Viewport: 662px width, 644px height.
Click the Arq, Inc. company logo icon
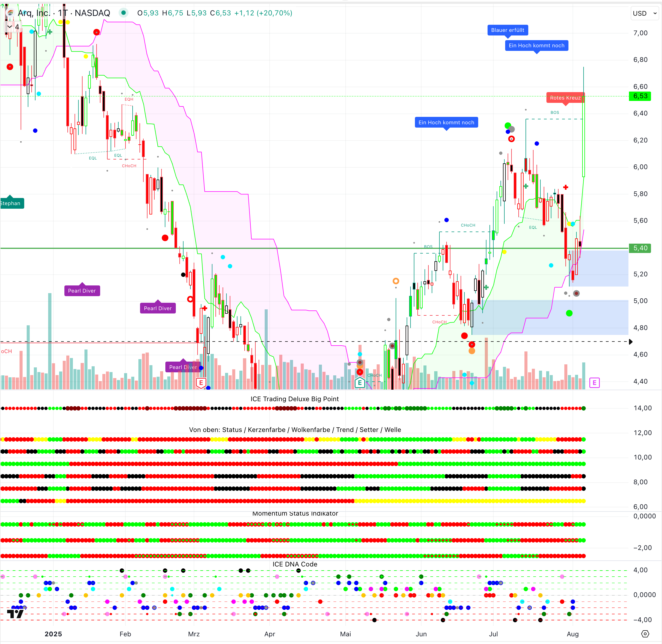click(10, 13)
